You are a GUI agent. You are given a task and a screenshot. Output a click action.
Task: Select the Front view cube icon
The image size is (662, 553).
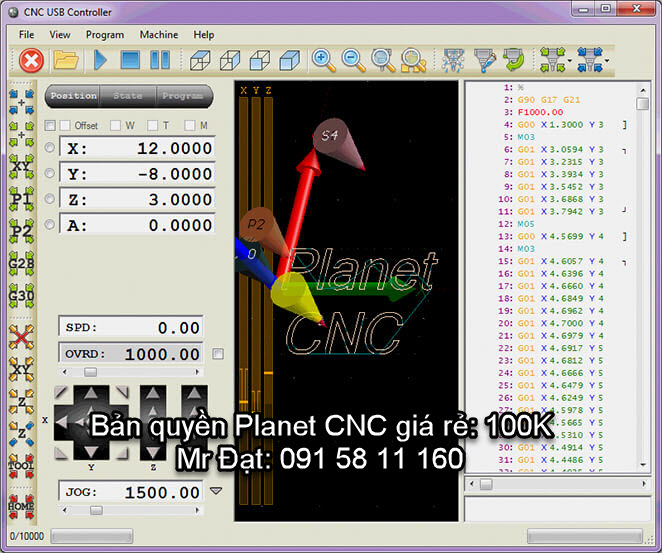pyautogui.click(x=260, y=60)
